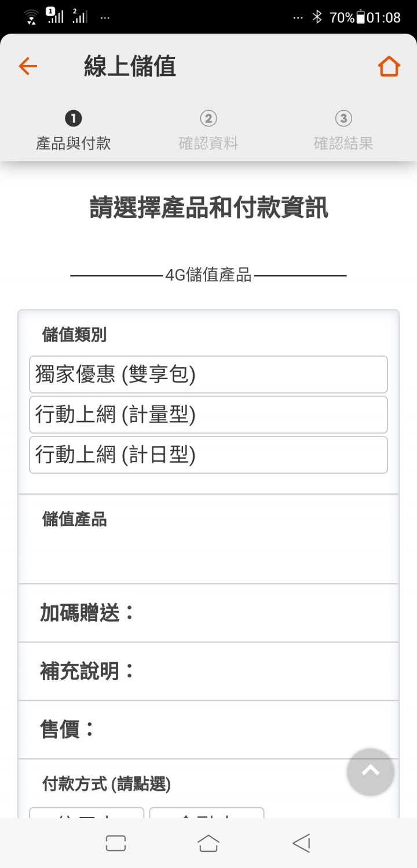
Task: Switch to step 1 產品與付款
Action: (73, 131)
